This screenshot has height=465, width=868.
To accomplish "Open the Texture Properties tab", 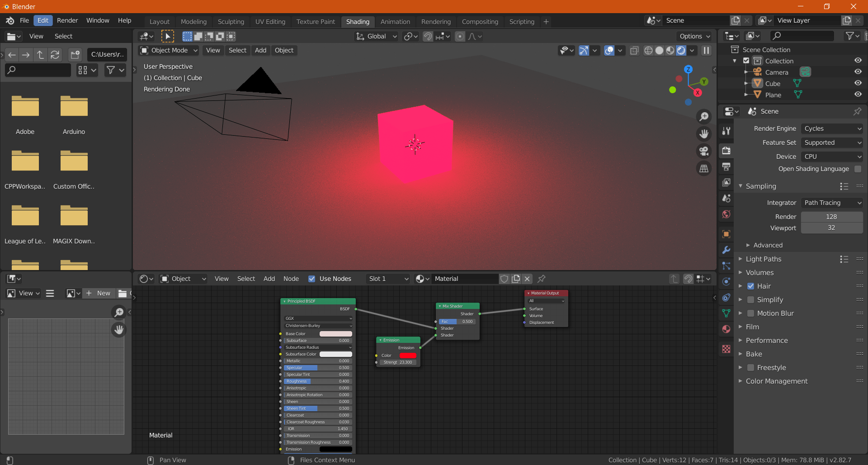I will [726, 349].
